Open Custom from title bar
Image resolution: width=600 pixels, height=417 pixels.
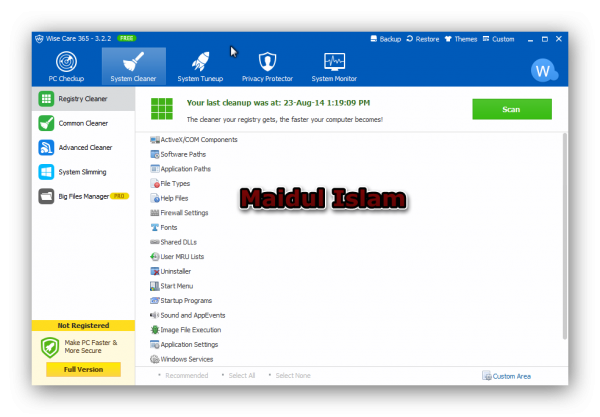pyautogui.click(x=499, y=39)
